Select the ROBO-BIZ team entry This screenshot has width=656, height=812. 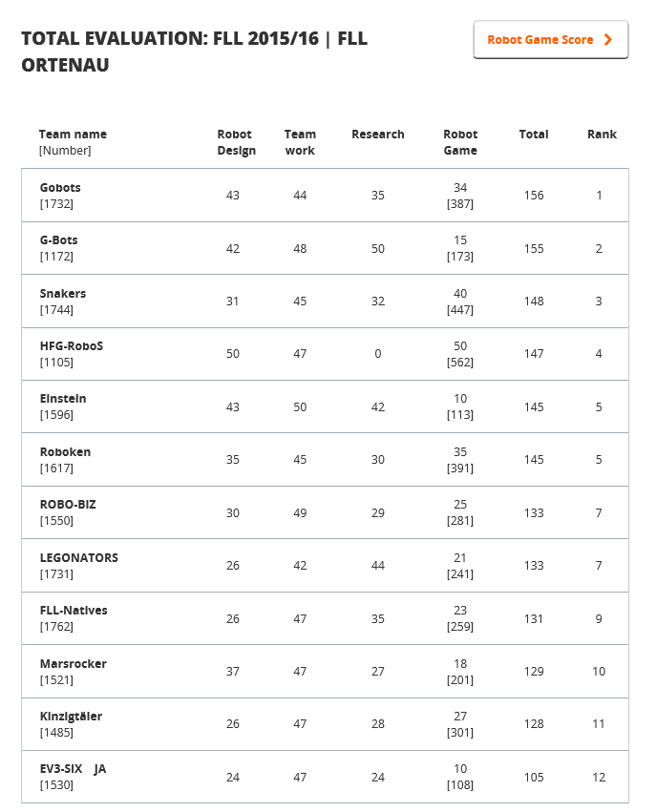point(68,505)
